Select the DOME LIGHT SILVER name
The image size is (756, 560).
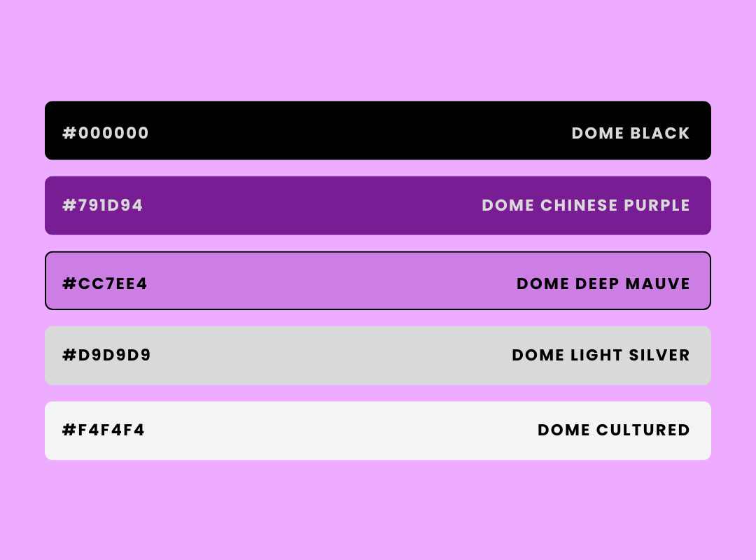(x=601, y=355)
